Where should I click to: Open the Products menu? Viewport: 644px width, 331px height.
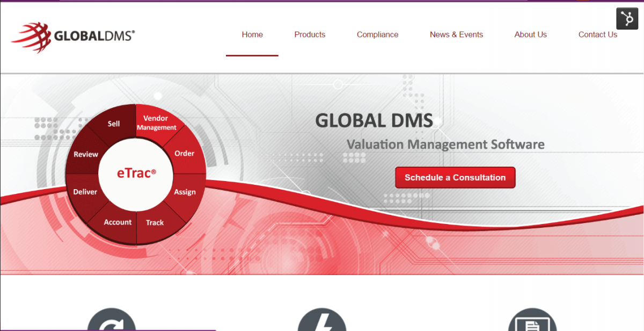coord(310,34)
